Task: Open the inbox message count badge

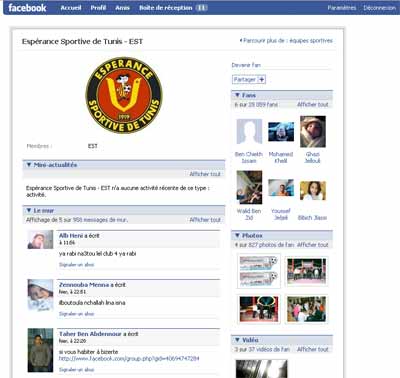Action: point(201,8)
